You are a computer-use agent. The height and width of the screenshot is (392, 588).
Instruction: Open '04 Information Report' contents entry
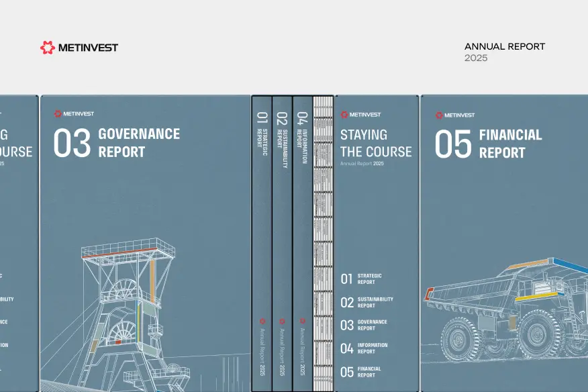click(x=364, y=348)
